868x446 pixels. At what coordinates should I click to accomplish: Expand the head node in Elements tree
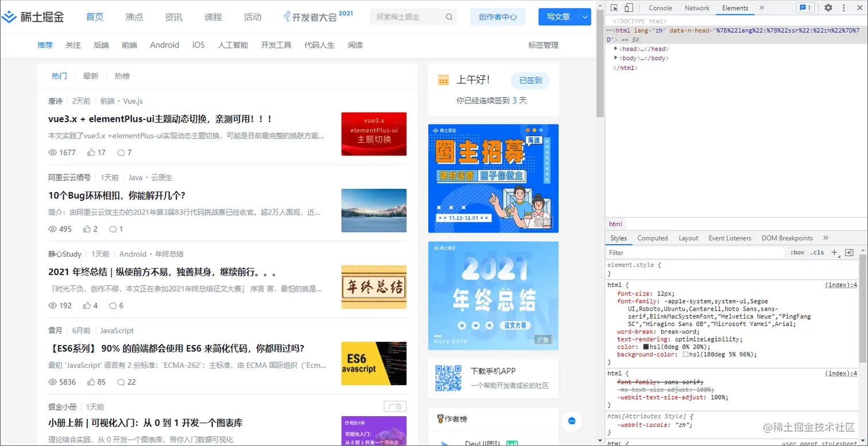click(616, 49)
